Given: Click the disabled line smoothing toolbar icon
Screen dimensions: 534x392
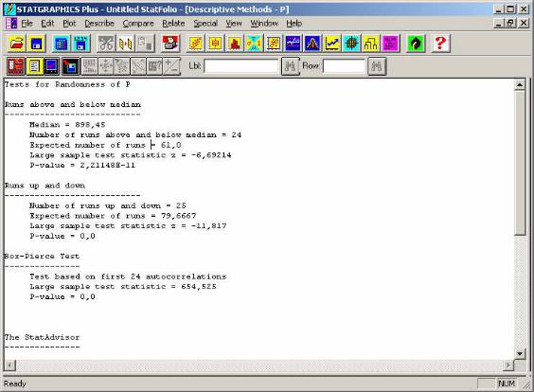Looking at the screenshot, I should tap(138, 66).
